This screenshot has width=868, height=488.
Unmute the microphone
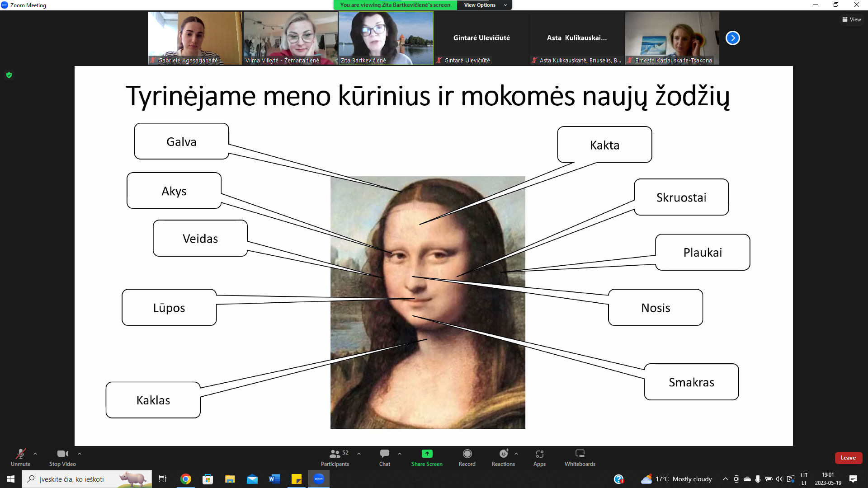tap(20, 457)
